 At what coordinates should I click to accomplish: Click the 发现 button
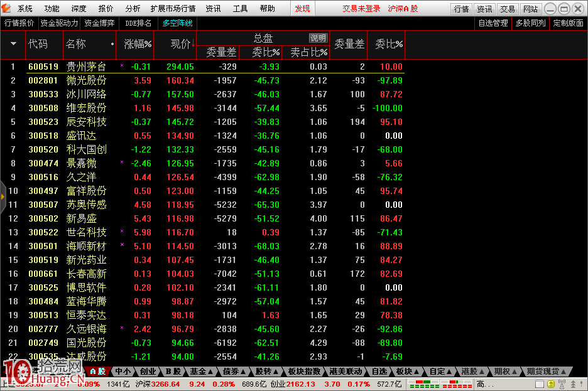(302, 8)
